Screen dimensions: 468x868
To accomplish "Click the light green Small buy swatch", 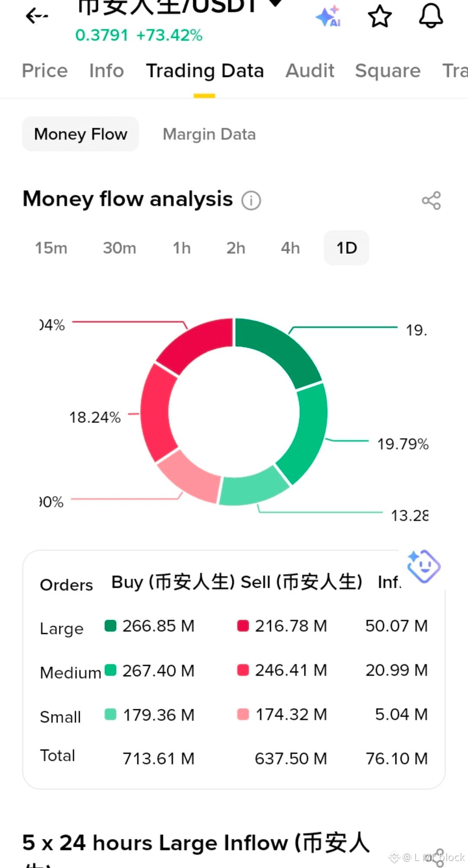I will tap(110, 714).
